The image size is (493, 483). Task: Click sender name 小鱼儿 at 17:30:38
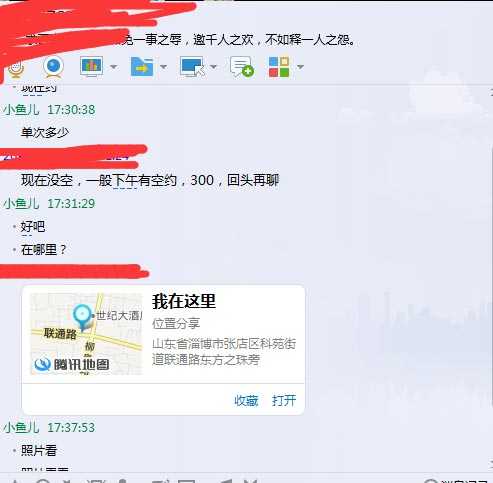(x=21, y=109)
